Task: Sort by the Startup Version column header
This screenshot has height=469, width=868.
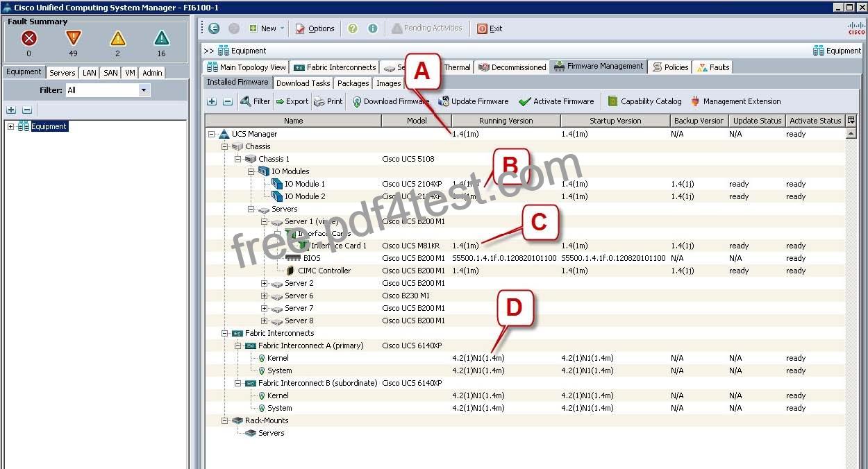Action: click(615, 121)
